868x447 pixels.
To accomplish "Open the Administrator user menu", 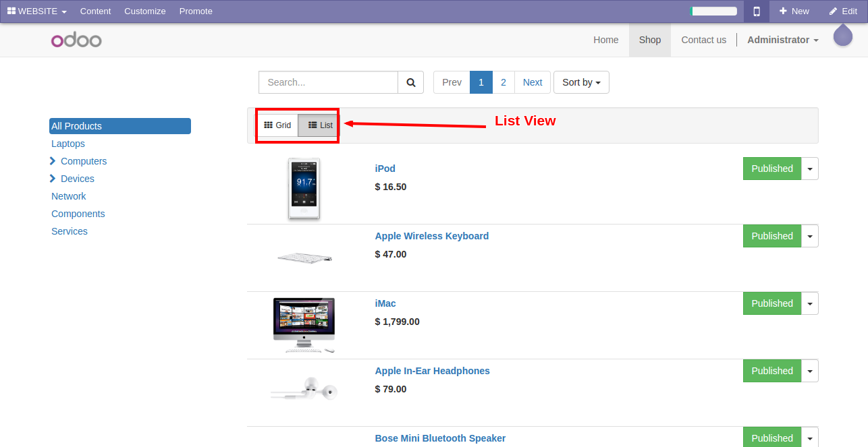I will click(x=783, y=40).
